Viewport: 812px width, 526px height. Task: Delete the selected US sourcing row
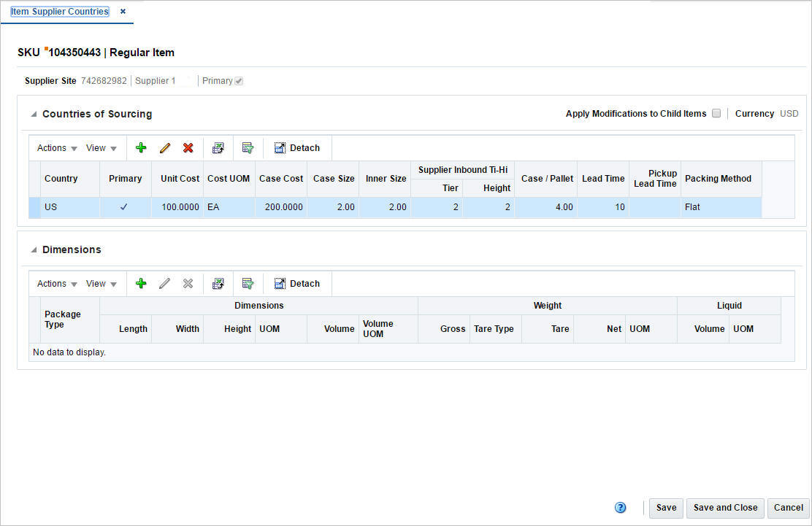tap(188, 148)
